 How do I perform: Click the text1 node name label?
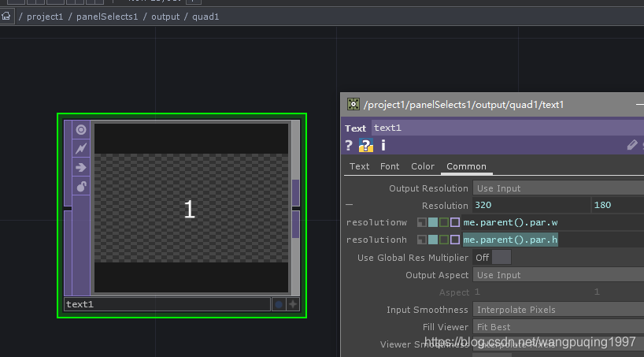point(167,304)
